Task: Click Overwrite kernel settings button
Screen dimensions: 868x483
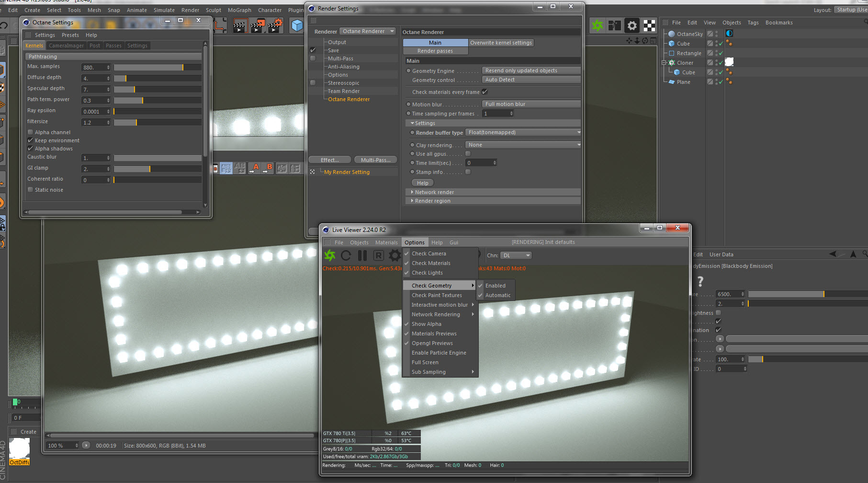Action: [x=501, y=43]
